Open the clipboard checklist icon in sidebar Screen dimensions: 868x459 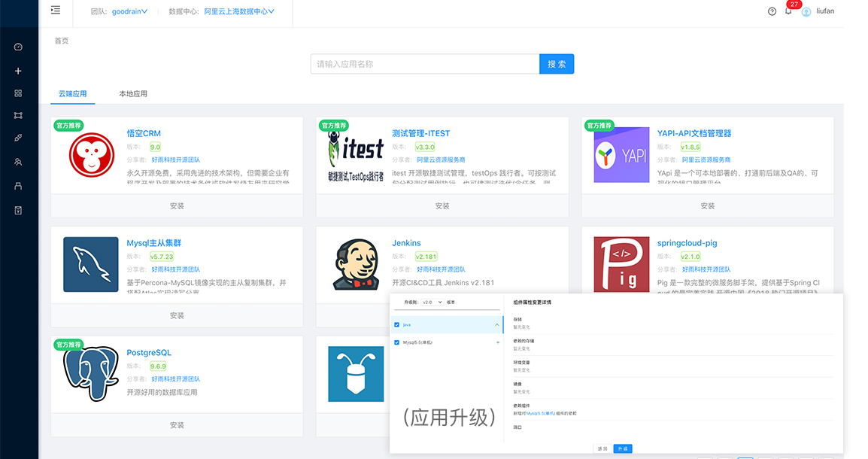click(18, 211)
